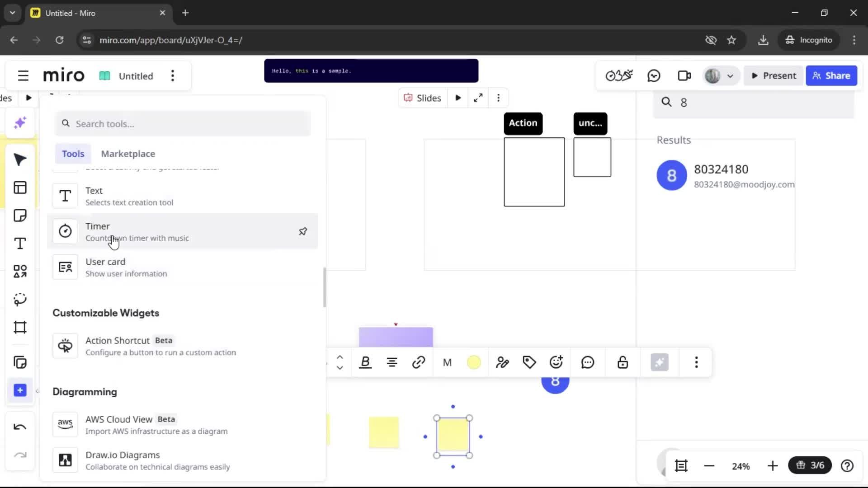The height and width of the screenshot is (488, 868).
Task: Open a new browser tab
Action: [x=185, y=13]
